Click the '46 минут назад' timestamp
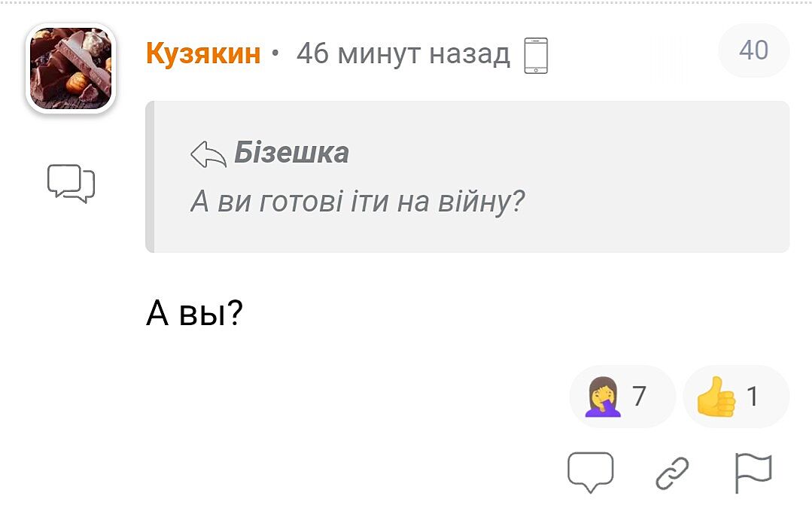 coord(403,53)
